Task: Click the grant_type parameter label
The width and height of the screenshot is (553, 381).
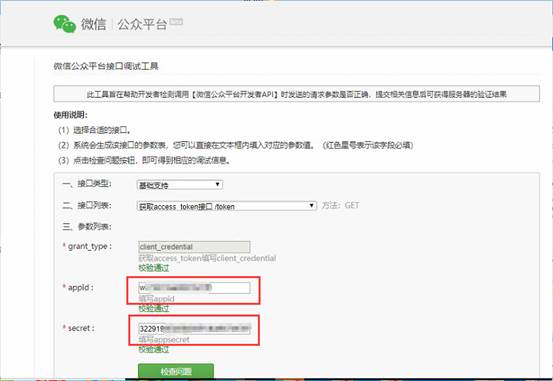Action: point(87,246)
